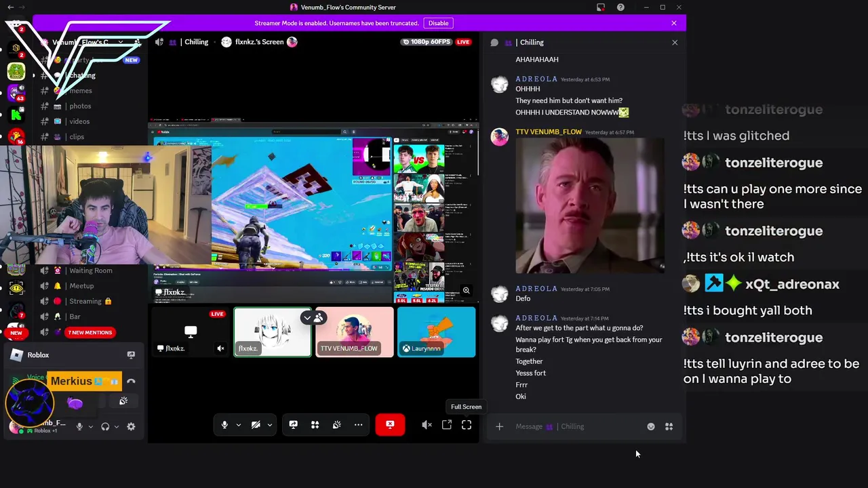Image resolution: width=868 pixels, height=488 pixels.
Task: Click the red NEW badge in server list
Action: click(16, 333)
